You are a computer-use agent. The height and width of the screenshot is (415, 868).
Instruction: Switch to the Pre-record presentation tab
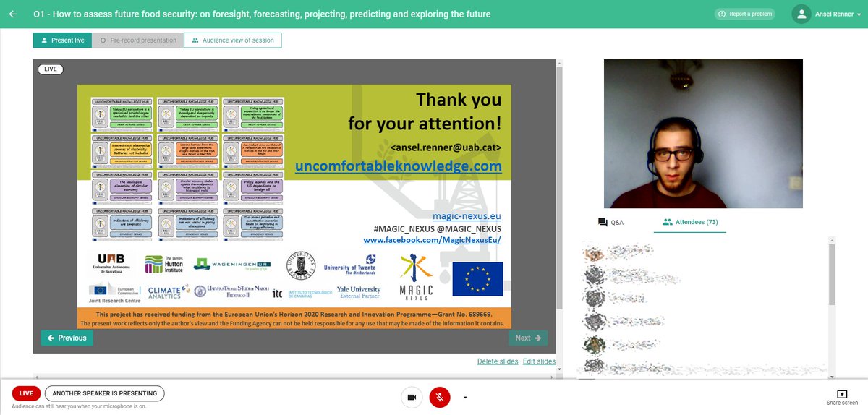pos(138,40)
